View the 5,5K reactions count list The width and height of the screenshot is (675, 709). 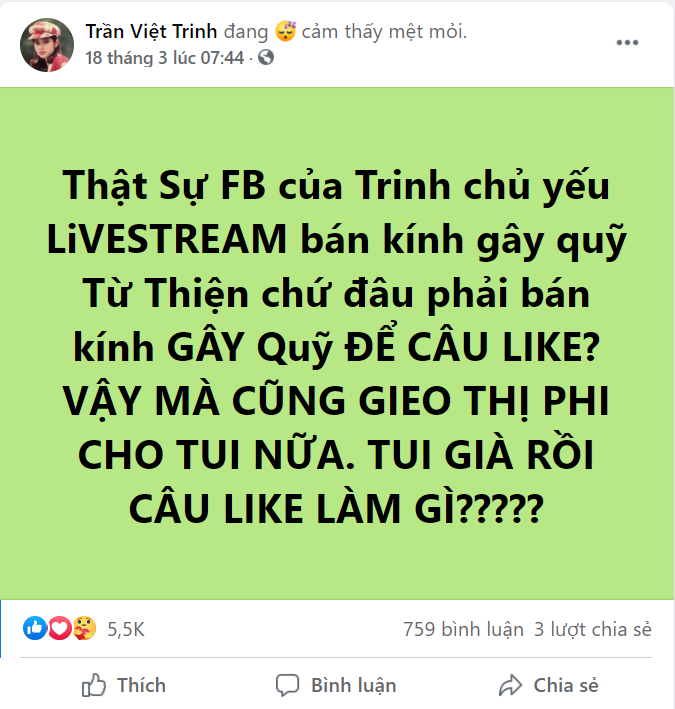pyautogui.click(x=126, y=629)
